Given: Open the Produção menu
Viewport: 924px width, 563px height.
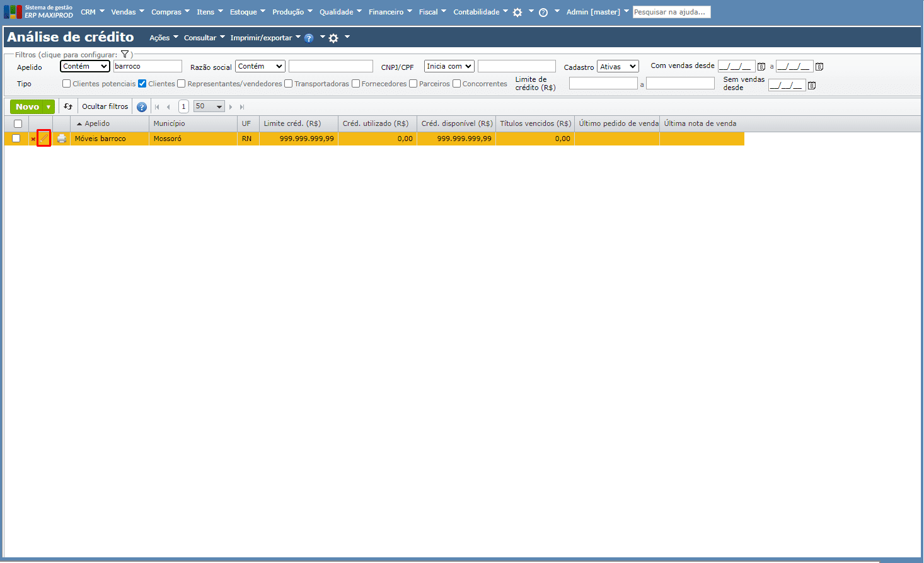Looking at the screenshot, I should (292, 12).
